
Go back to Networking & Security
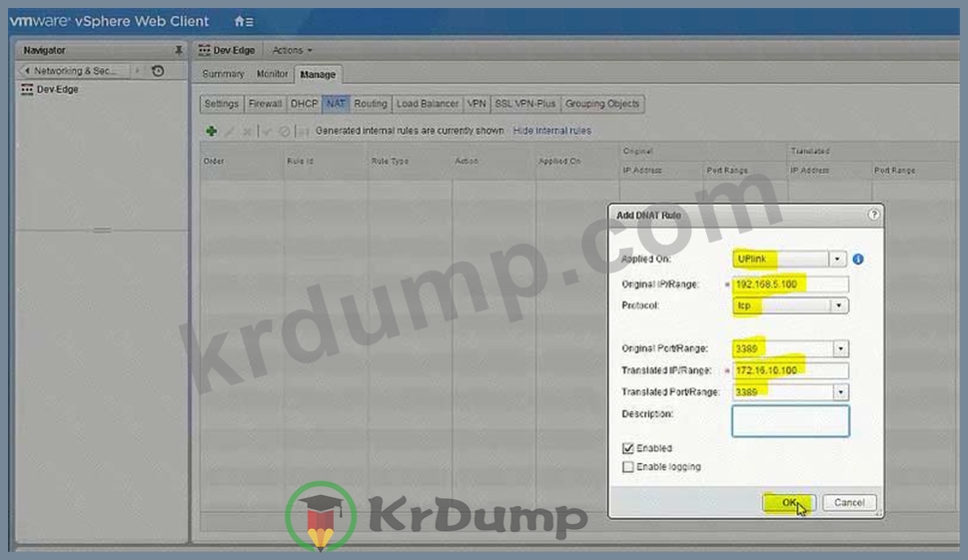coord(73,71)
